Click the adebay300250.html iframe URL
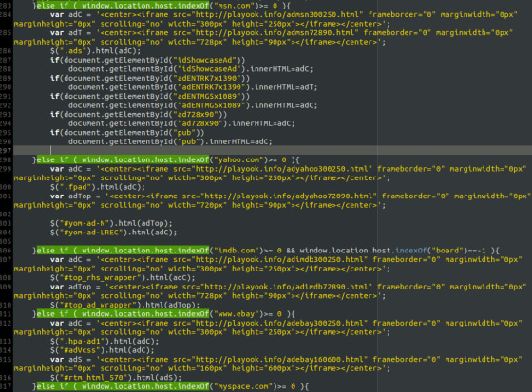This screenshot has width=532, height=392. [279, 323]
